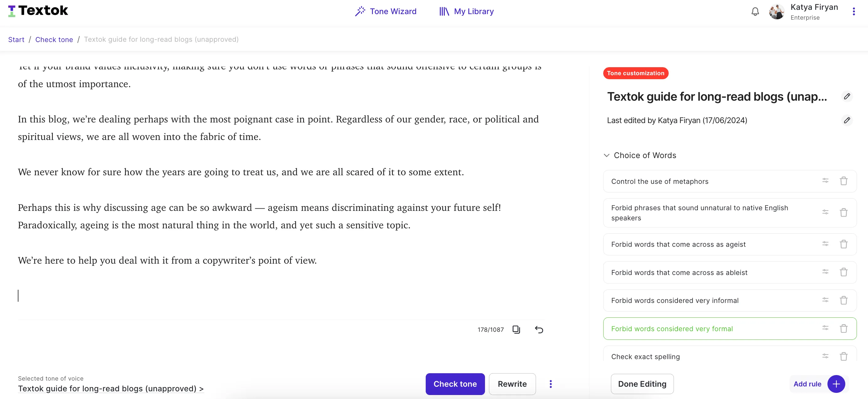Open settings for ageist words rule
This screenshot has width=868, height=399.
click(825, 244)
